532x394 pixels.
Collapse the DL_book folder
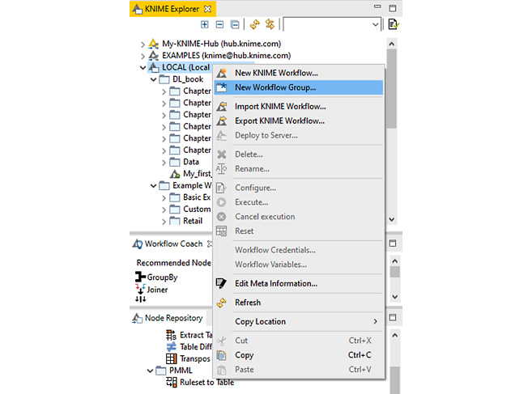(x=153, y=79)
